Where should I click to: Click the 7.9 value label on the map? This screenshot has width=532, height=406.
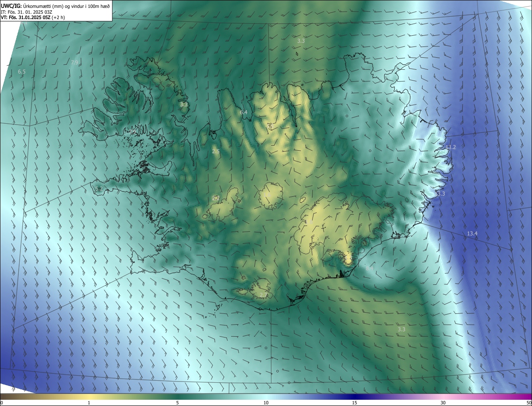coord(74,63)
